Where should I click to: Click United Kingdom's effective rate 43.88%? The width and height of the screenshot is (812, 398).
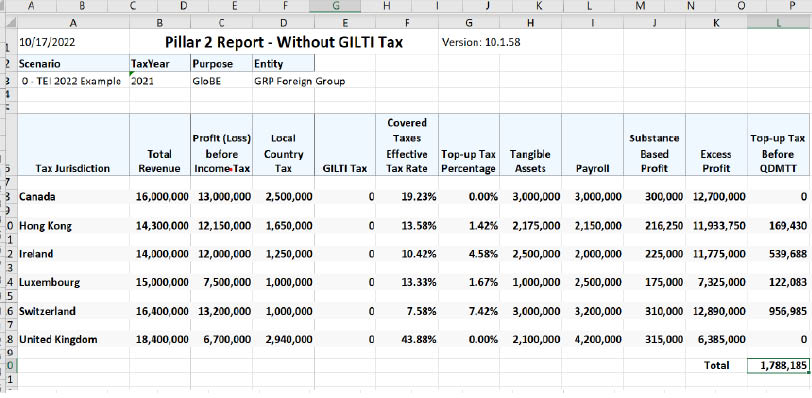coord(407,340)
